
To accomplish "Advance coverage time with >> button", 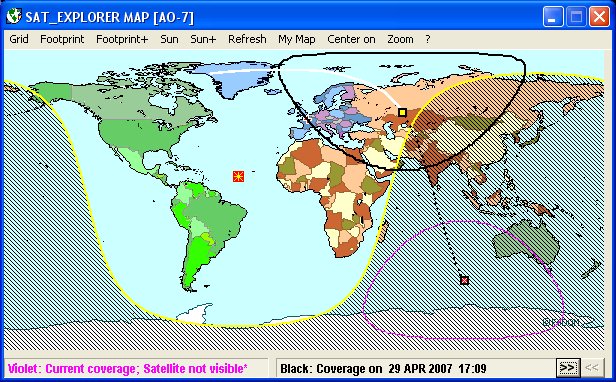I will 568,368.
